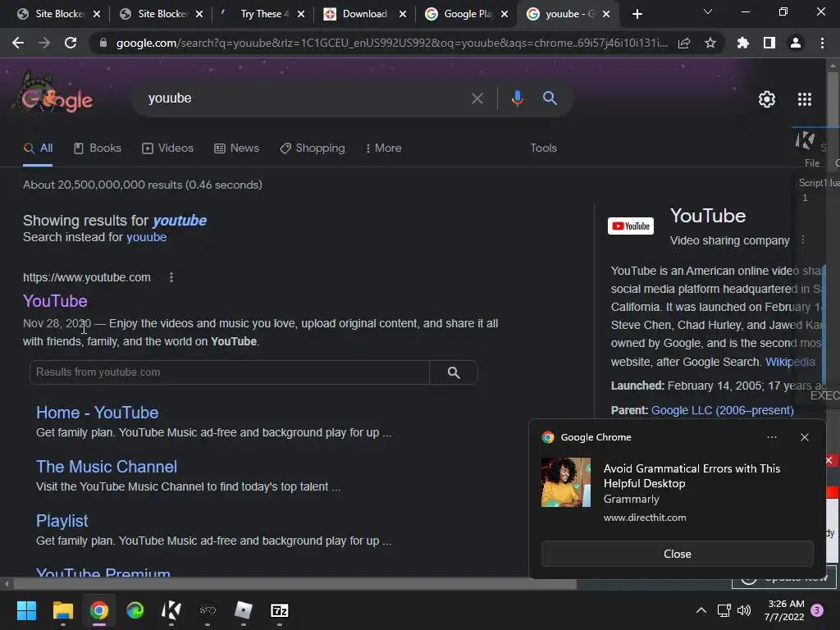840x630 pixels.
Task: Open the YouTube result title
Action: (55, 301)
